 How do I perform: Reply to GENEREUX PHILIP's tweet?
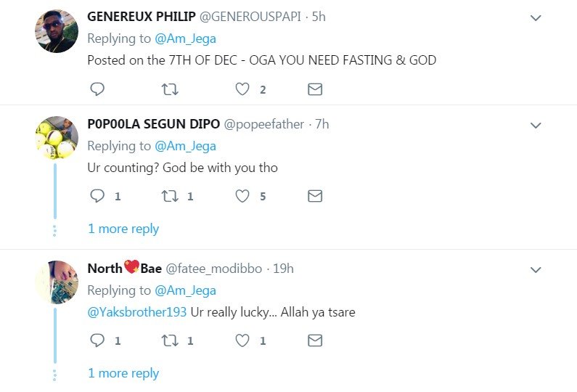pyautogui.click(x=97, y=89)
